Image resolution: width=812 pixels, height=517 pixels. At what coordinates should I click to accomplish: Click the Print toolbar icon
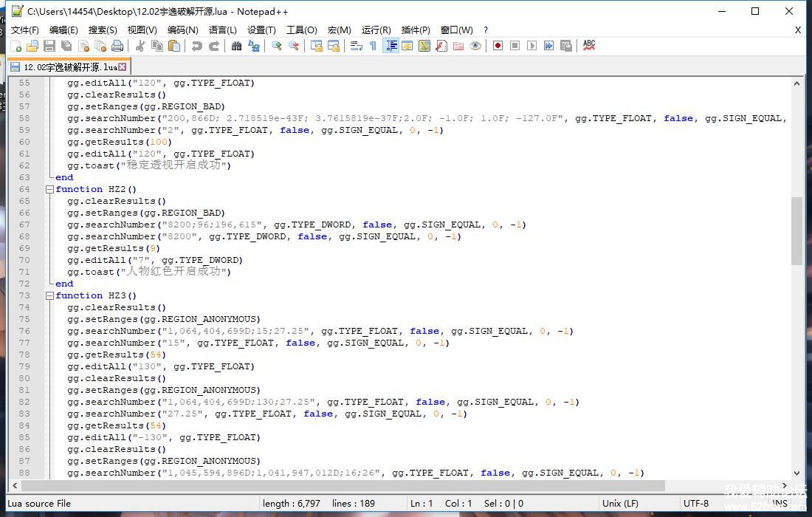118,46
